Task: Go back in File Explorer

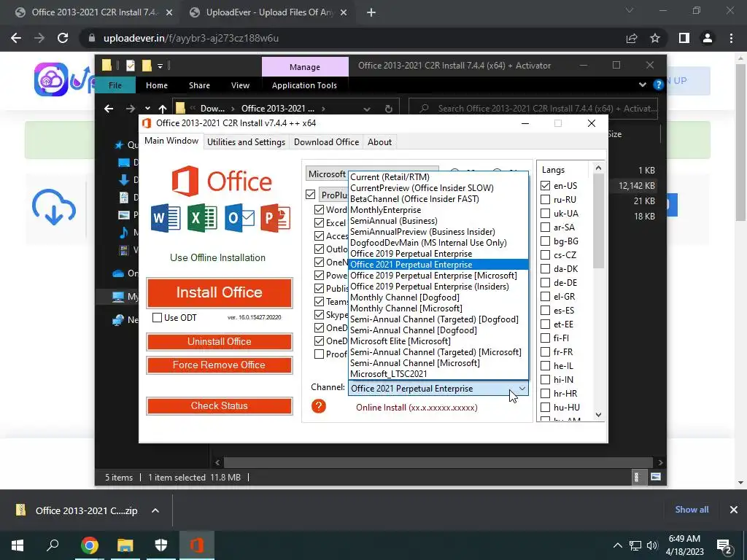Action: [x=109, y=109]
